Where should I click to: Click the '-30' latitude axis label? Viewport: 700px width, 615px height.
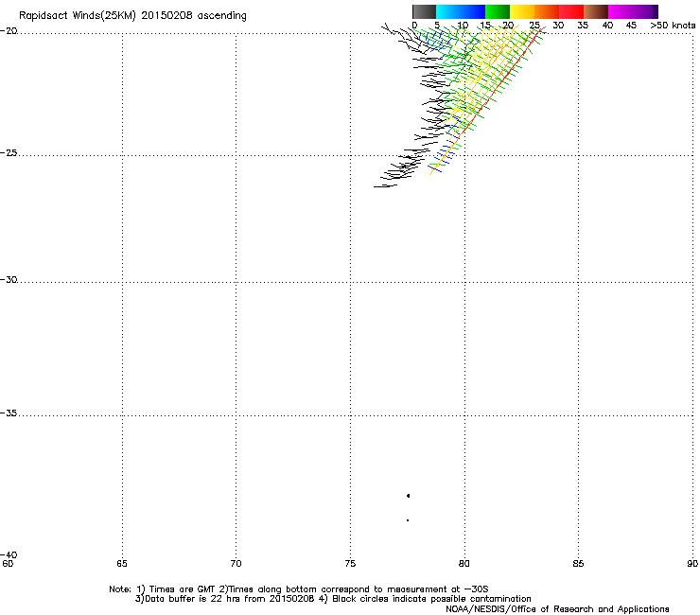[9, 279]
